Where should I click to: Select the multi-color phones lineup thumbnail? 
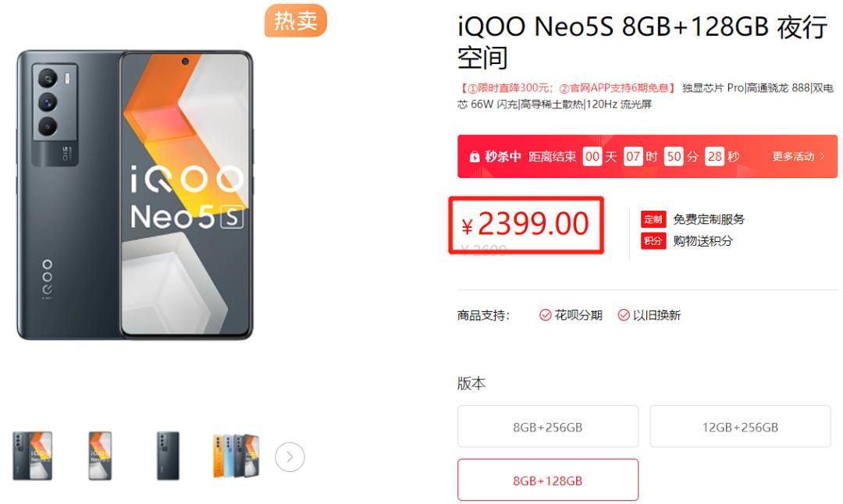point(236,456)
